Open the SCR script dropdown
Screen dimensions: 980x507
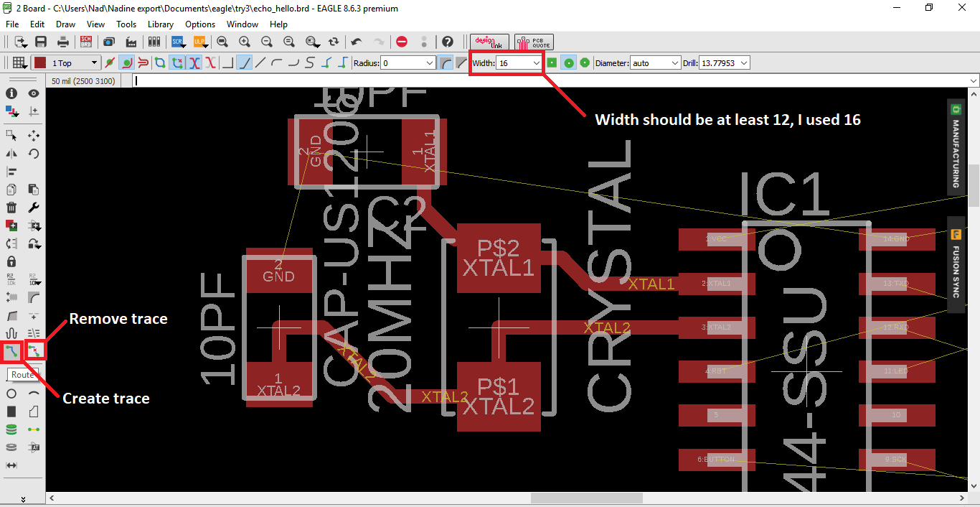179,42
